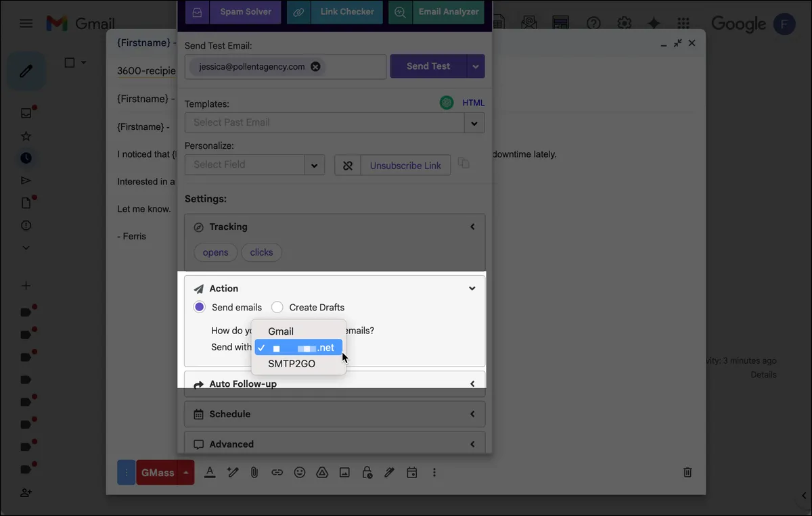Screen dimensions: 812x516
Task: Choose the .net option in Send with list
Action: pos(298,348)
